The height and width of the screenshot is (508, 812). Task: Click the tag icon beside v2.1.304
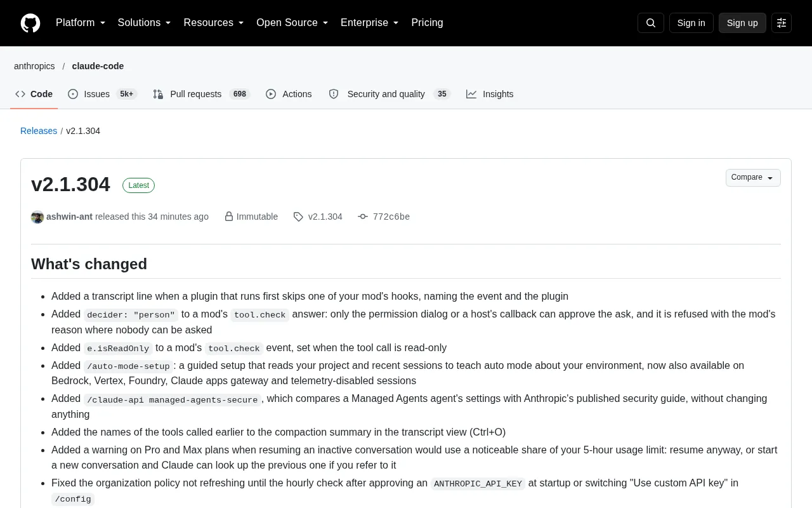pyautogui.click(x=298, y=217)
